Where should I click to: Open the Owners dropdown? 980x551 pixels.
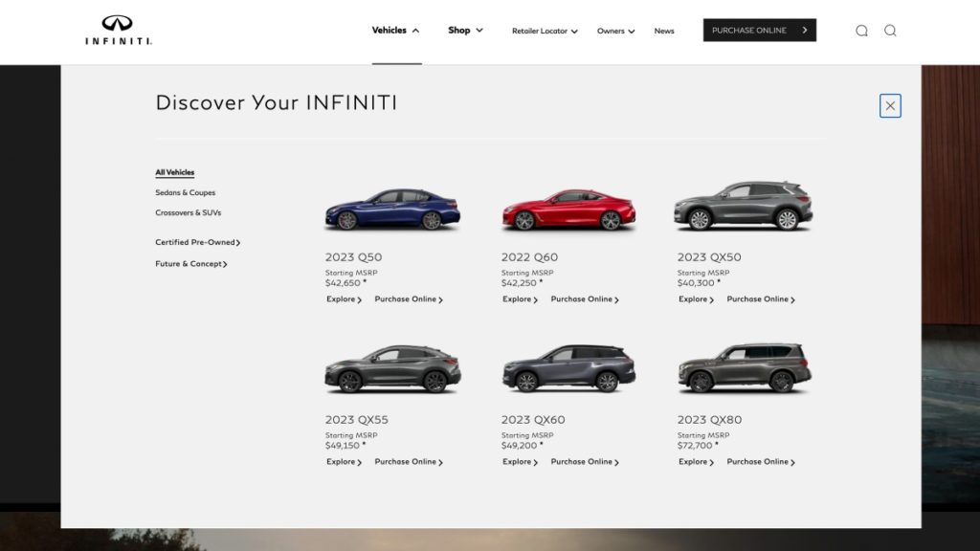tap(615, 31)
